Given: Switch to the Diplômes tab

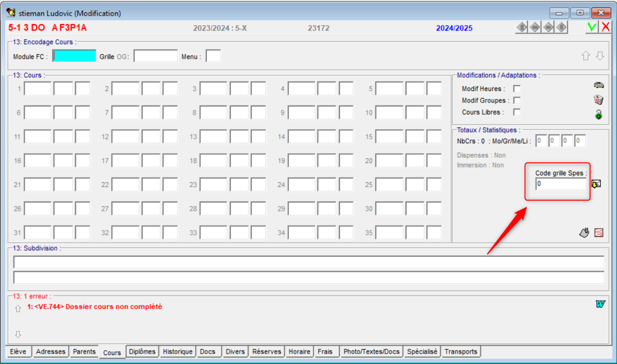Looking at the screenshot, I should (143, 352).
